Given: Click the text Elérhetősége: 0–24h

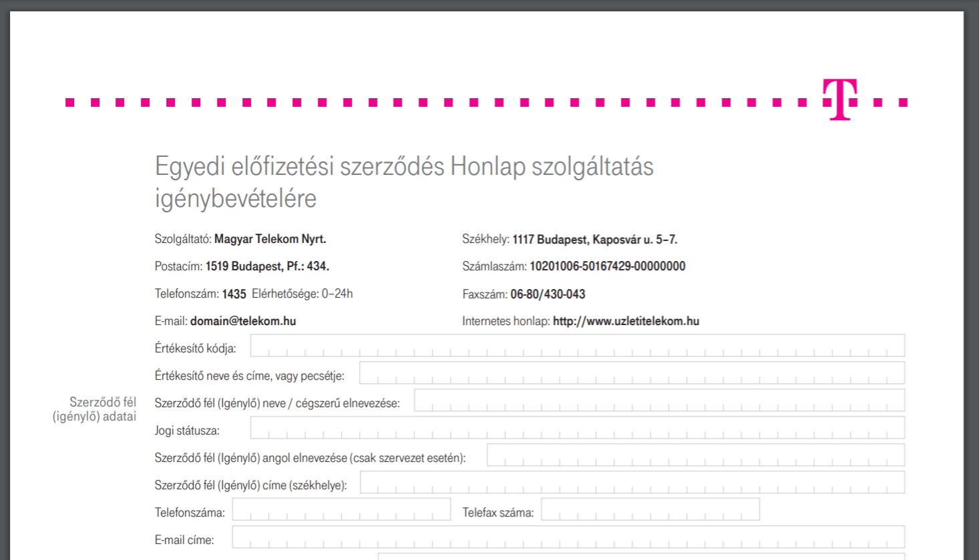Looking at the screenshot, I should point(303,294).
